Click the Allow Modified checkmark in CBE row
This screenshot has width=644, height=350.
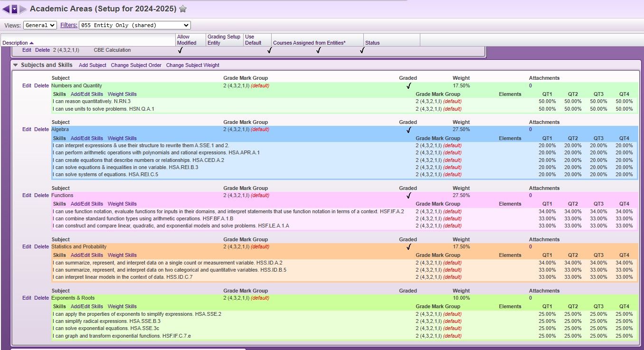click(x=180, y=50)
